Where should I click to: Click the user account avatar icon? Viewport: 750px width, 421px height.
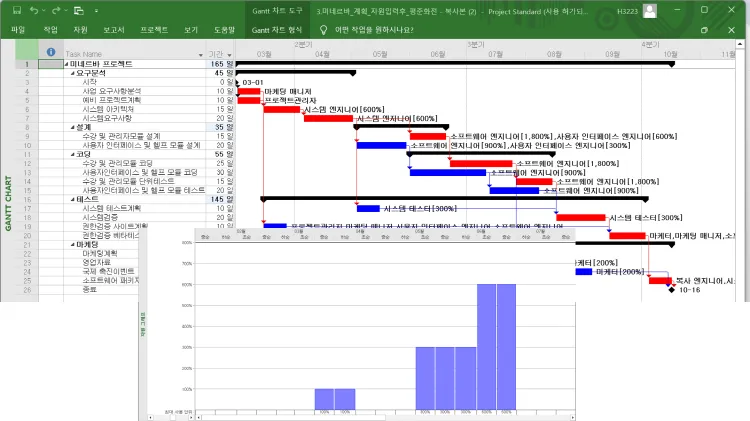(650, 11)
